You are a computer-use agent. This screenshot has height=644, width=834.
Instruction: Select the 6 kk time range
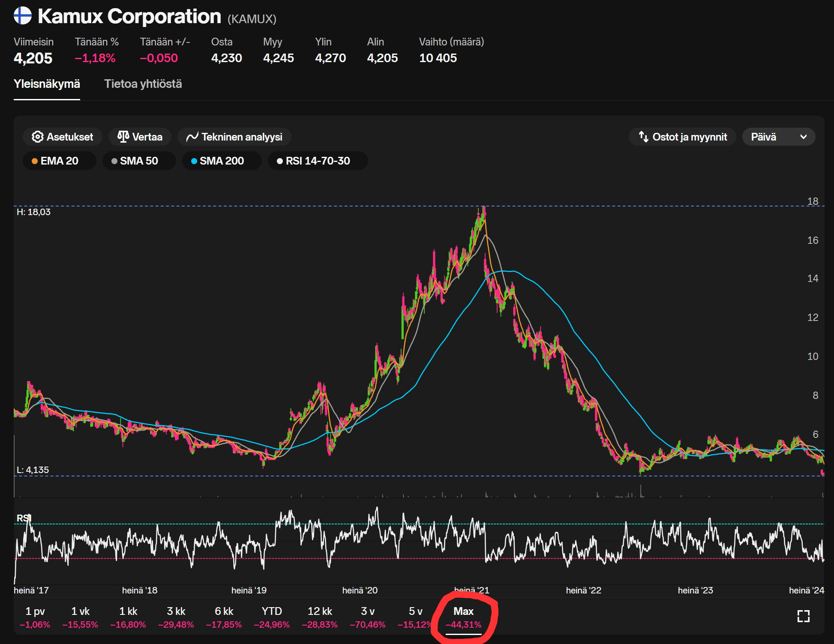click(x=224, y=617)
